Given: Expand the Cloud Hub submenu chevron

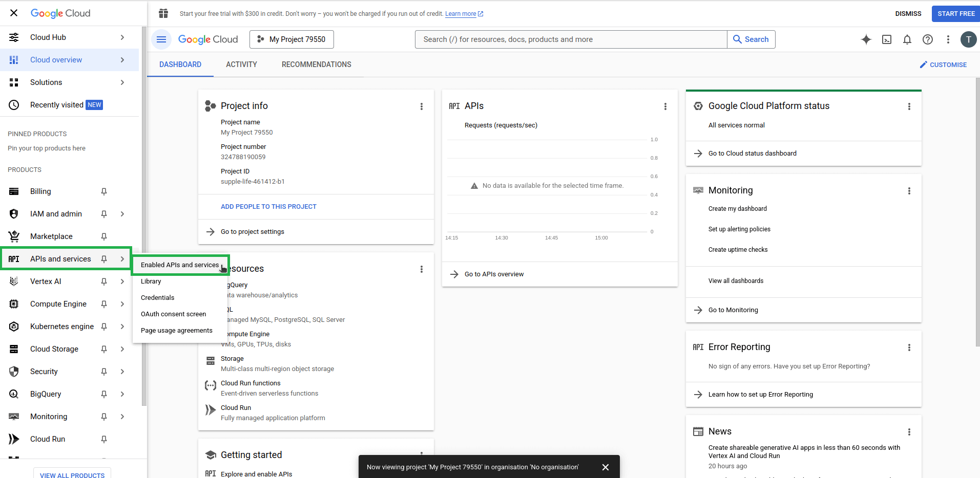Looking at the screenshot, I should click(x=122, y=37).
